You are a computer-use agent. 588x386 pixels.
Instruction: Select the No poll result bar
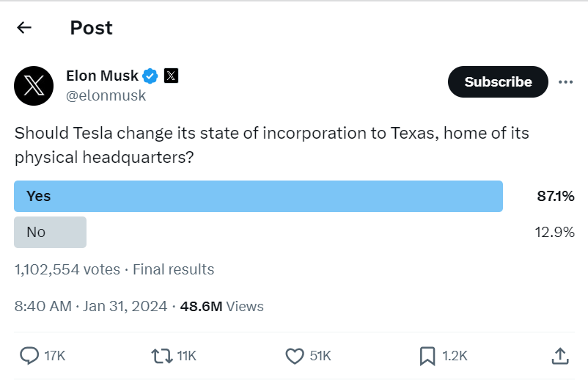click(x=51, y=232)
